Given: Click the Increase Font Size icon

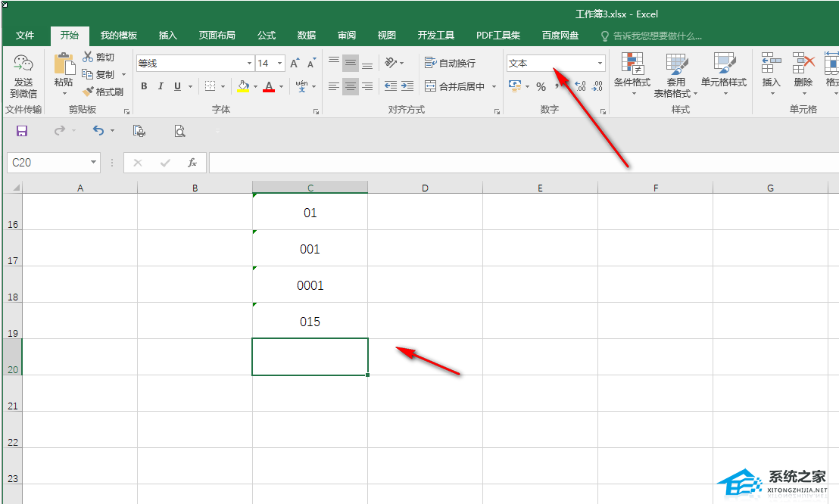Looking at the screenshot, I should click(x=295, y=64).
